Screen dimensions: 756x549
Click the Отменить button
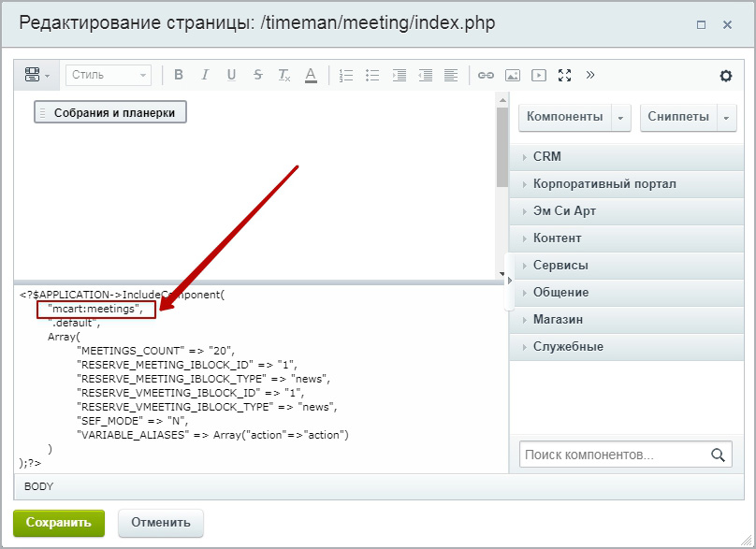(160, 523)
